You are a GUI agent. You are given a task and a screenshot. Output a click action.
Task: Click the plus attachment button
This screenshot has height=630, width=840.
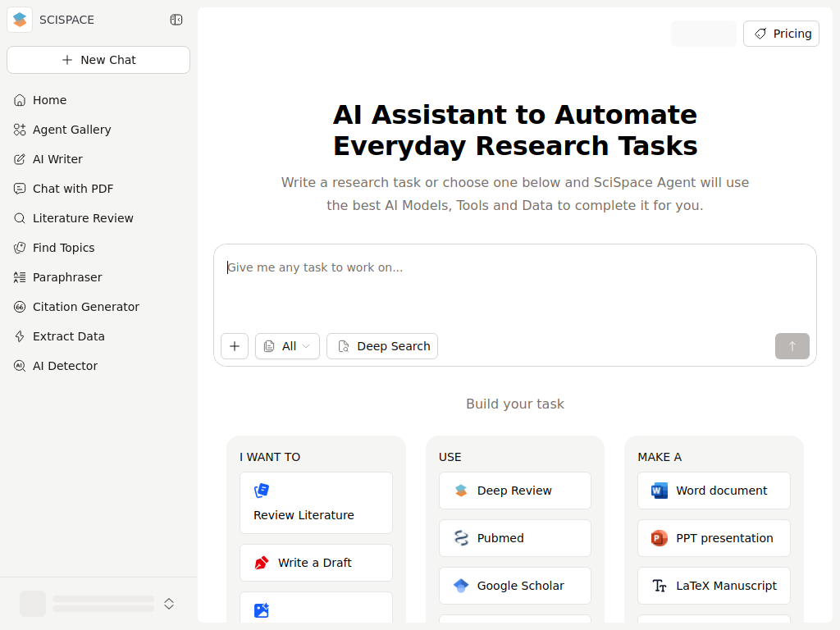[235, 346]
